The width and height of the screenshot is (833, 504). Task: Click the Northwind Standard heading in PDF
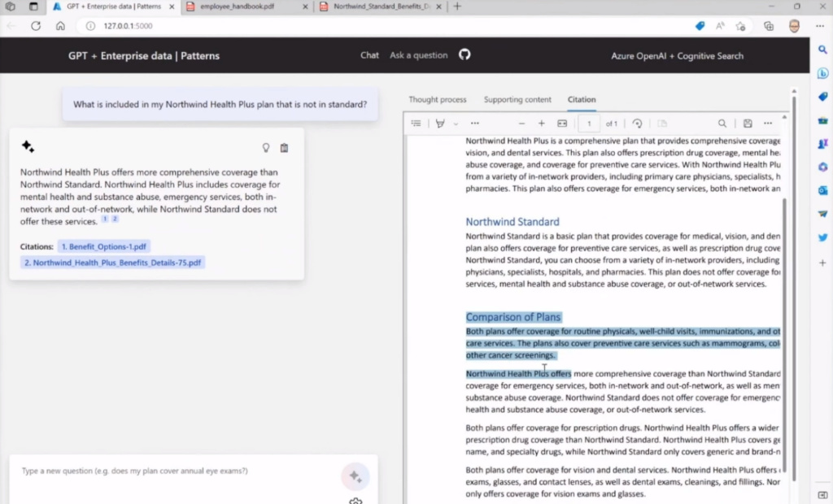click(512, 222)
